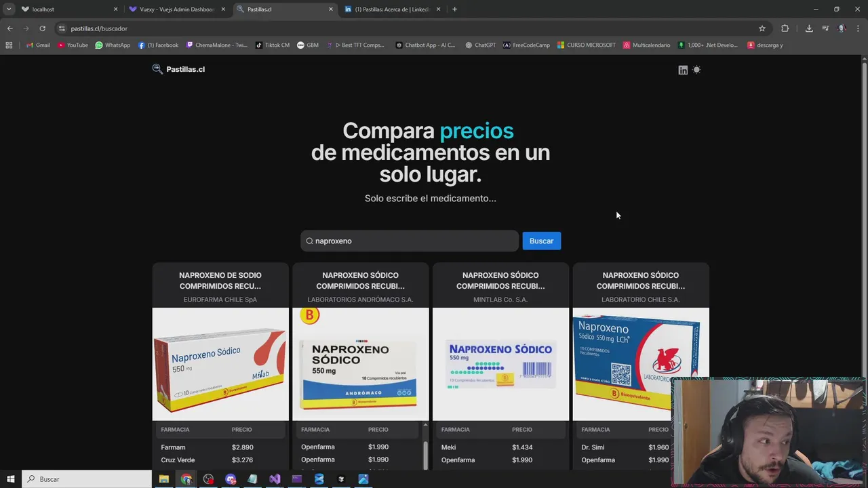Open the Chatbot App bookmark
This screenshot has width=868, height=488.
[x=425, y=45]
